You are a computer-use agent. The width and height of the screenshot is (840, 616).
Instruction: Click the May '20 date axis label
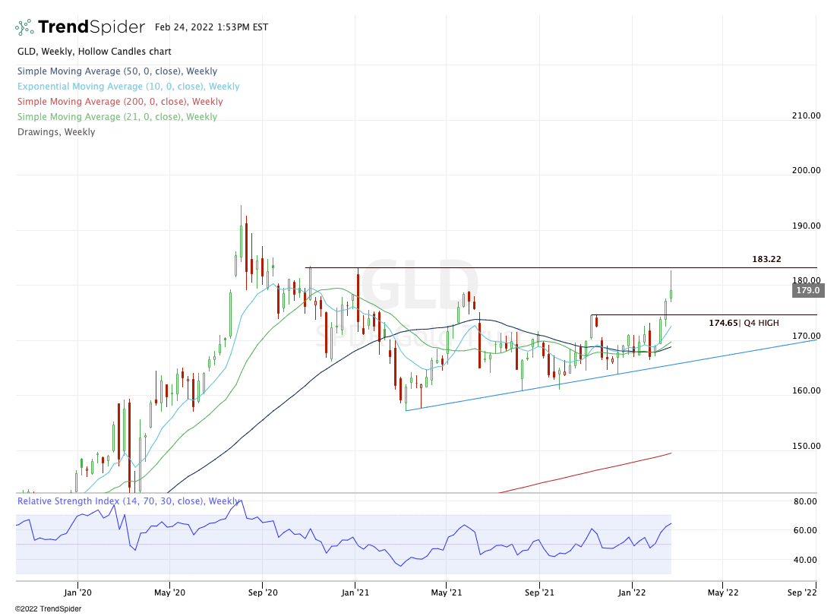(170, 592)
